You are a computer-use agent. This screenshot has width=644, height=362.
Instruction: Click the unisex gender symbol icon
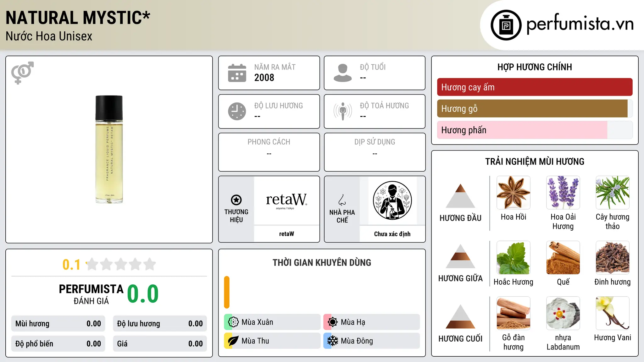(22, 73)
